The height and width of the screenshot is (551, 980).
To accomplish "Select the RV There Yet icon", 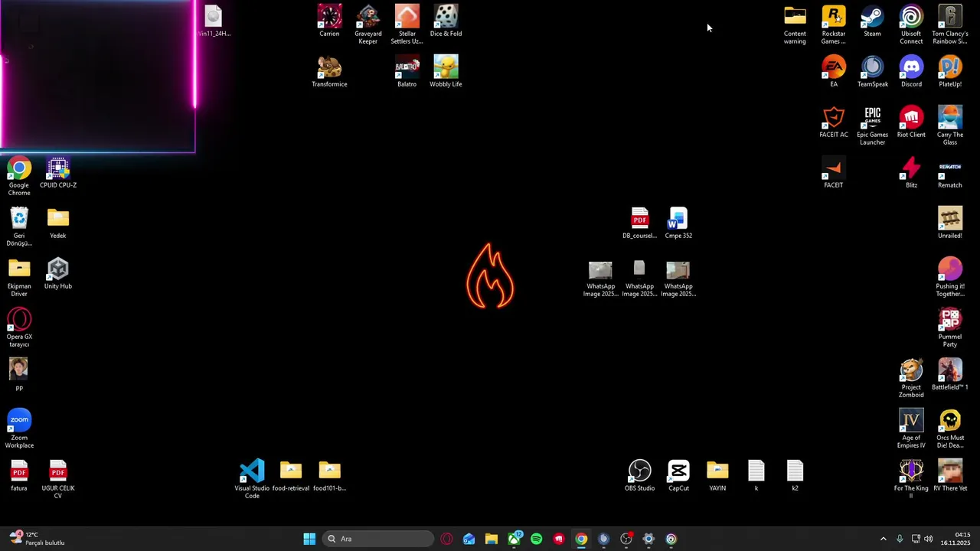I will click(950, 475).
